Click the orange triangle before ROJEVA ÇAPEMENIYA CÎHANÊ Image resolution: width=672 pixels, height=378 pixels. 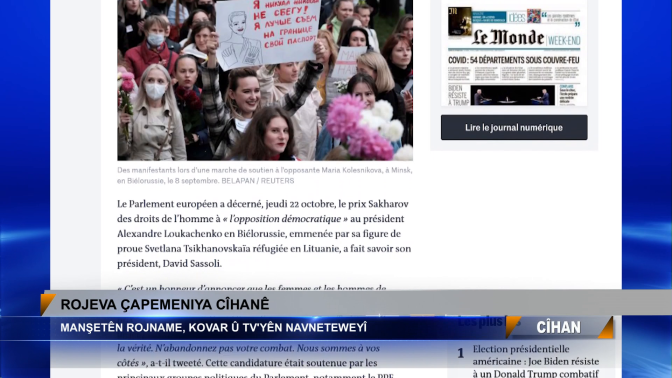tap(48, 304)
